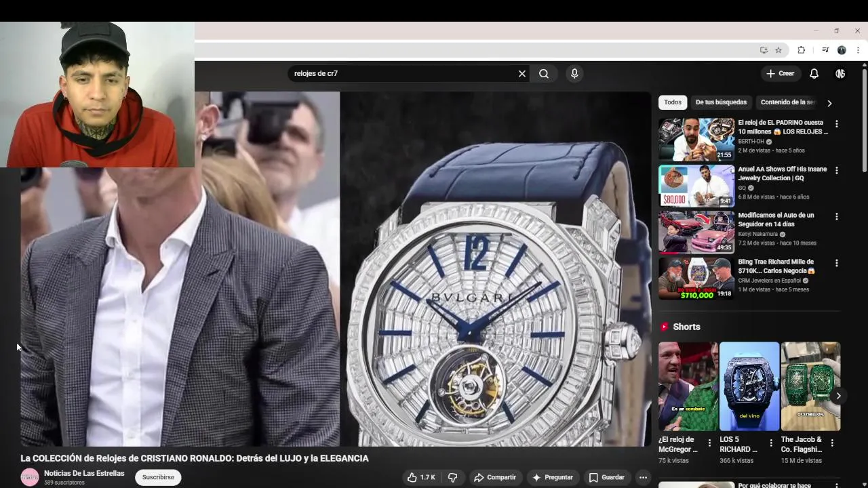Like the video with thumbs up 1.7 K
The image size is (868, 488).
click(x=420, y=477)
